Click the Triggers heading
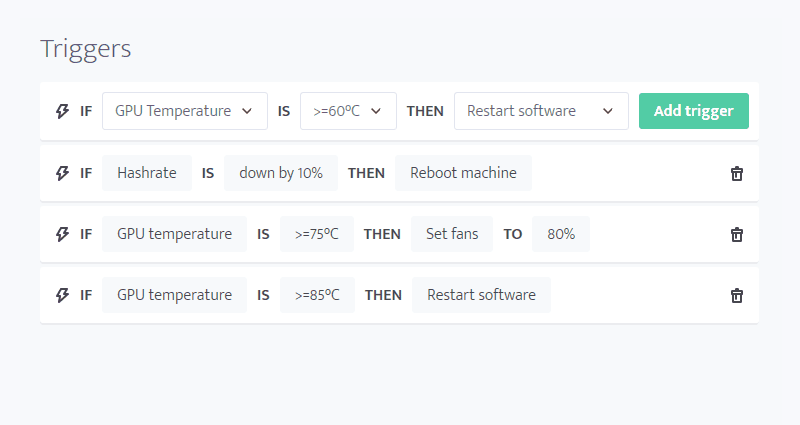800x425 pixels. pos(86,49)
